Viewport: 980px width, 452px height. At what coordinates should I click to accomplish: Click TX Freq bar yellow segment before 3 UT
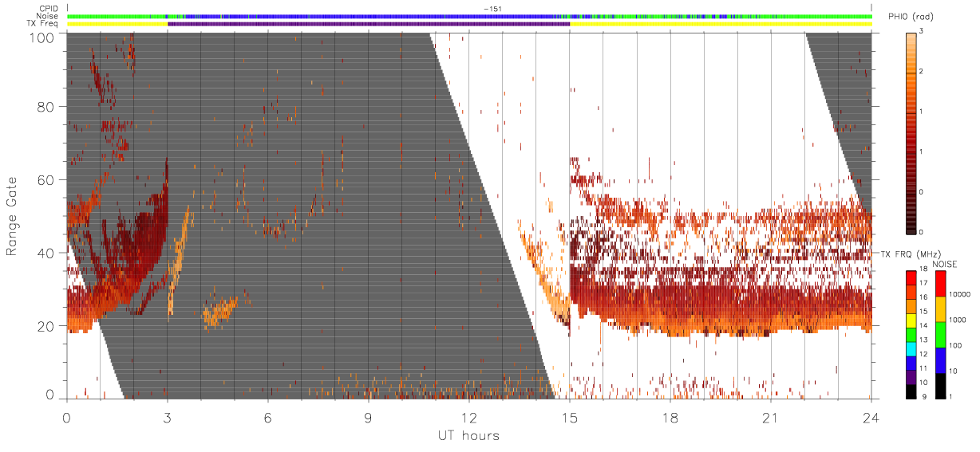pyautogui.click(x=117, y=24)
